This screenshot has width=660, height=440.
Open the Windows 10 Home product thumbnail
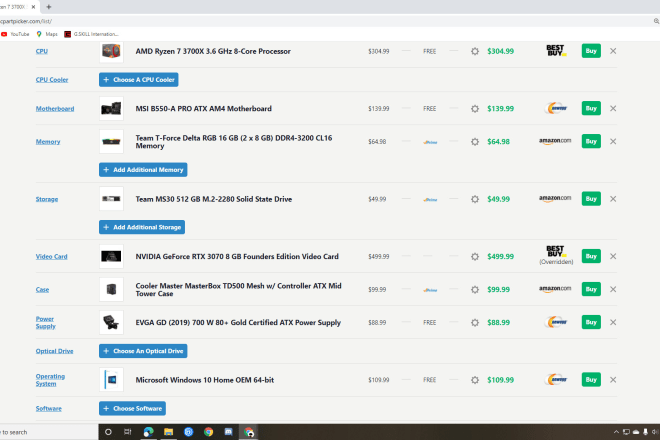pyautogui.click(x=111, y=380)
